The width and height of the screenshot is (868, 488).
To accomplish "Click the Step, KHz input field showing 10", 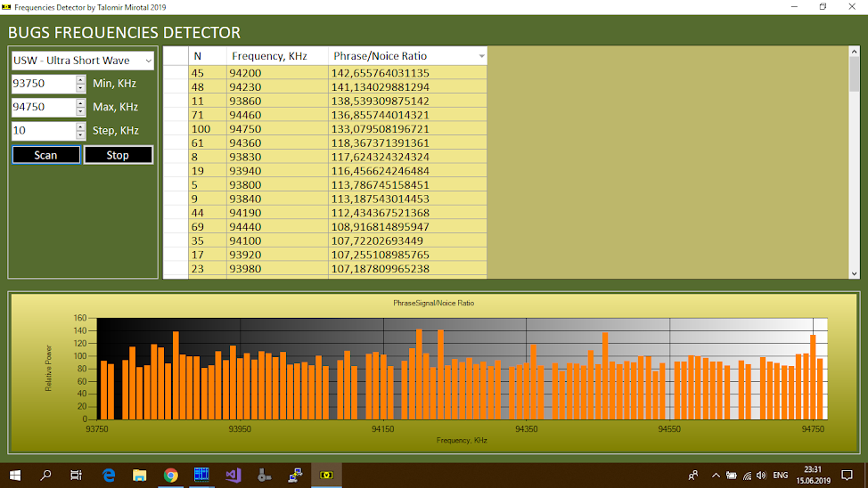I will tap(43, 131).
